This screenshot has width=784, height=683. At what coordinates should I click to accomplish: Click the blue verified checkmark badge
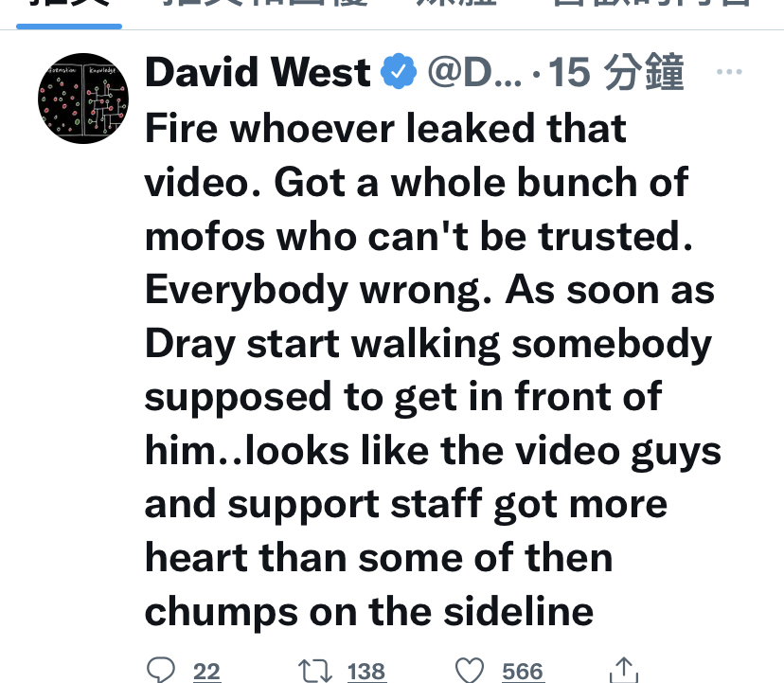pyautogui.click(x=399, y=72)
